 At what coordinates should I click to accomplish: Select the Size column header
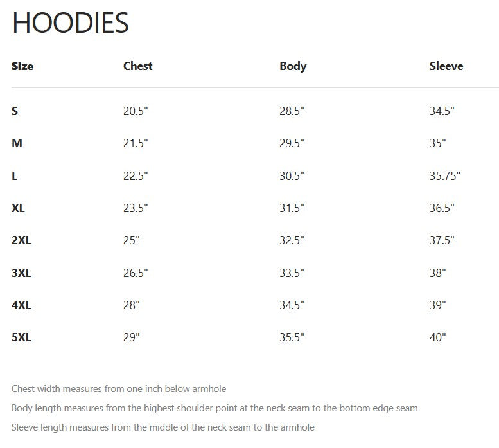click(x=22, y=66)
